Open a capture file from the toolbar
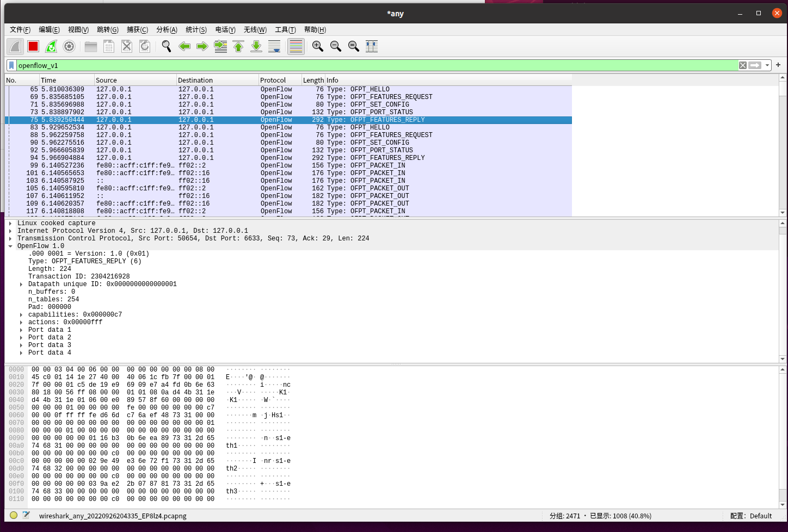 click(x=91, y=47)
